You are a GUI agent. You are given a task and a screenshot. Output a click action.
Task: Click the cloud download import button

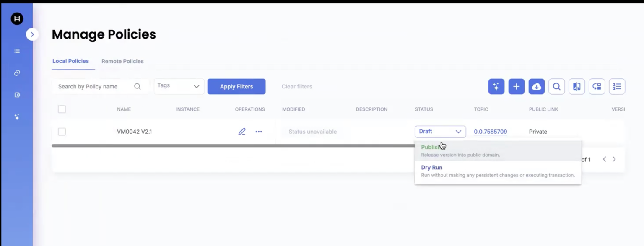[x=536, y=87]
